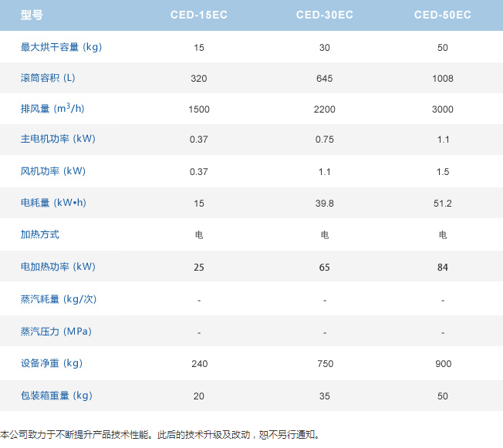Select the CED-30EC column header

pos(325,15)
